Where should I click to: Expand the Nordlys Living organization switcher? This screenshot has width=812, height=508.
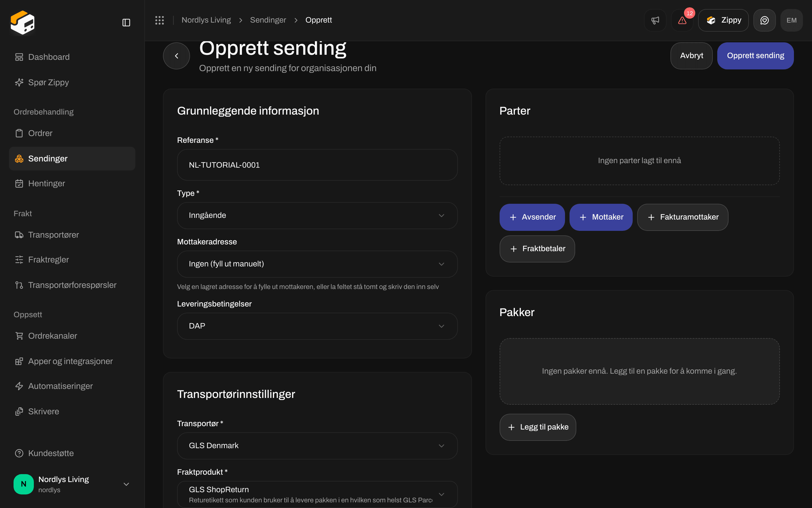(72, 484)
